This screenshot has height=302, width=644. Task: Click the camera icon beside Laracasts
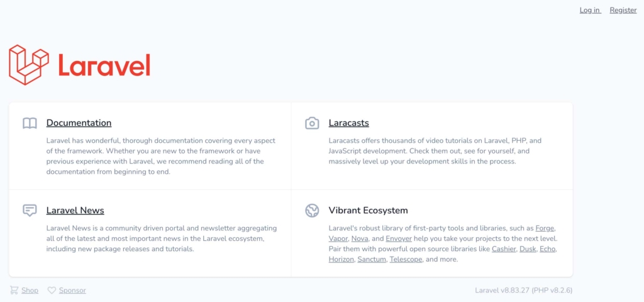312,123
